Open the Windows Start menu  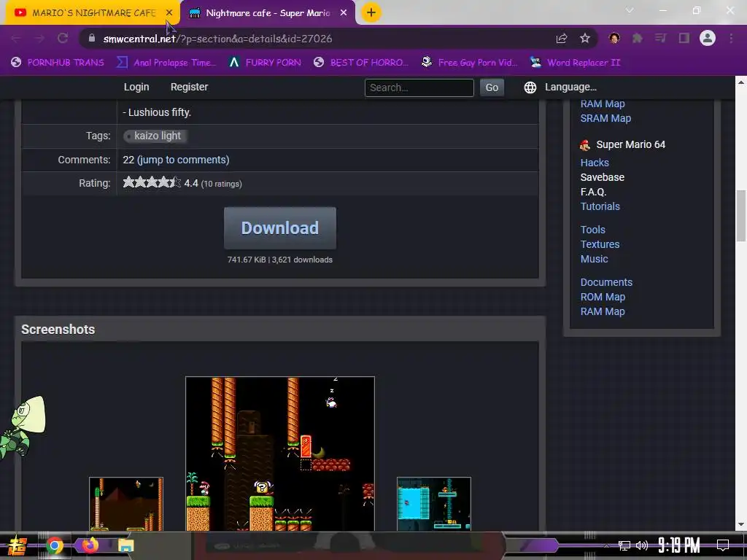tap(18, 545)
